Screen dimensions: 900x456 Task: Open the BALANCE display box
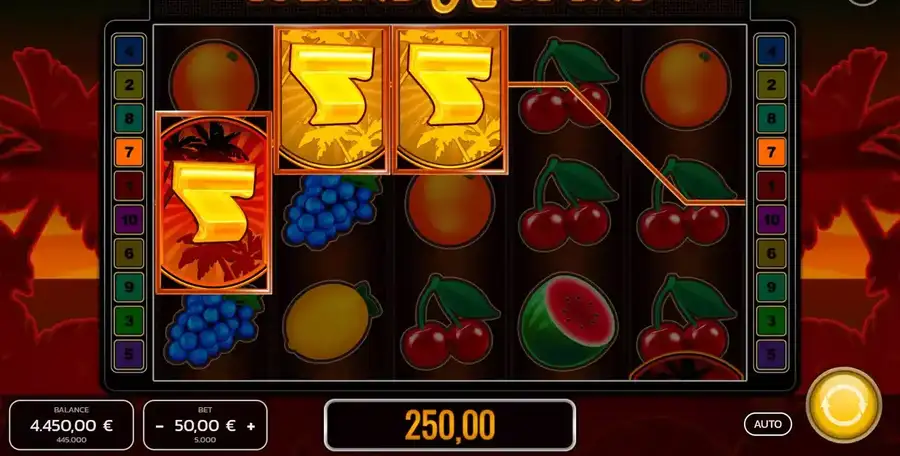point(71,426)
